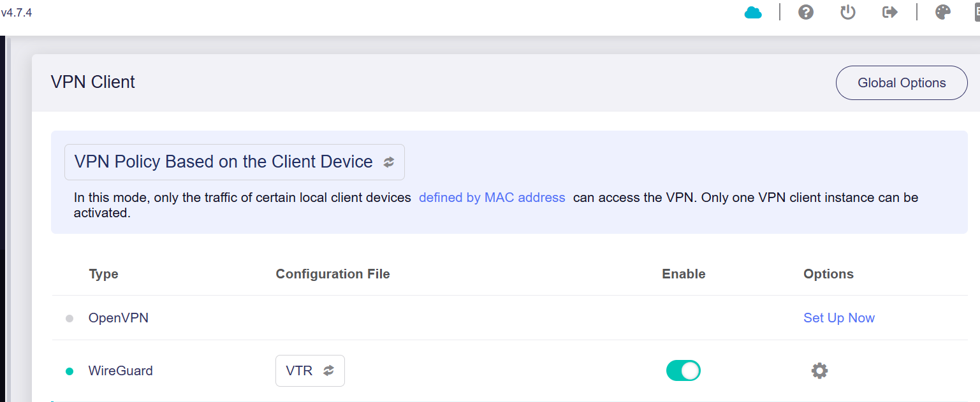The image size is (980, 402).
Task: Click the green WireGuard status dot
Action: point(69,371)
